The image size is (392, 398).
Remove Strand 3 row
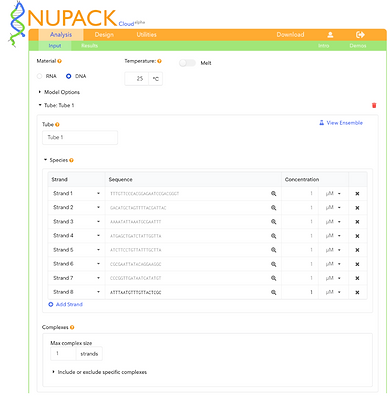click(357, 222)
